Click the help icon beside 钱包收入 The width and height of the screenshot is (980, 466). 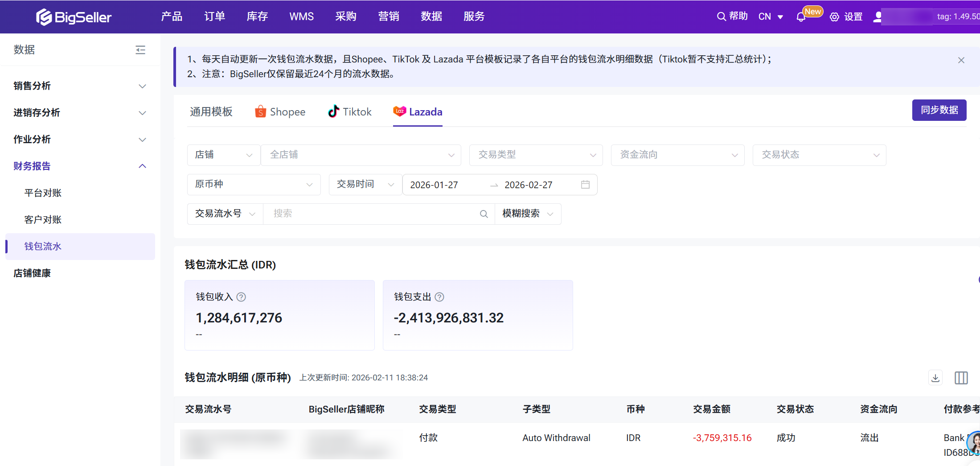point(241,297)
